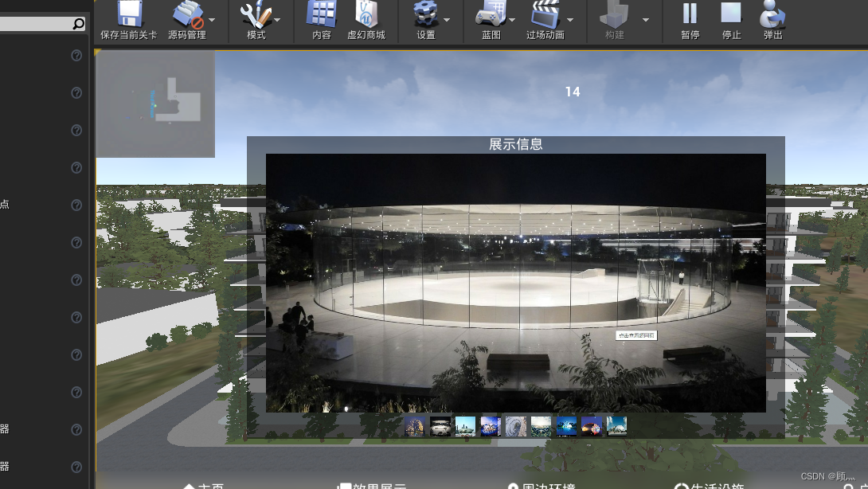The width and height of the screenshot is (868, 489).
Task: Expand the 过场动画 dropdown arrow
Action: (570, 20)
